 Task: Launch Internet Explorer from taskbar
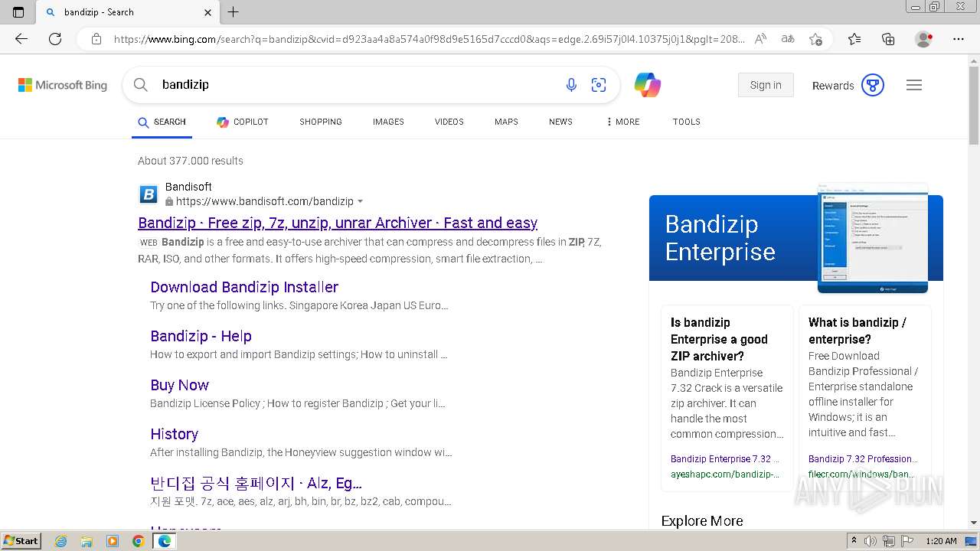[x=60, y=541]
